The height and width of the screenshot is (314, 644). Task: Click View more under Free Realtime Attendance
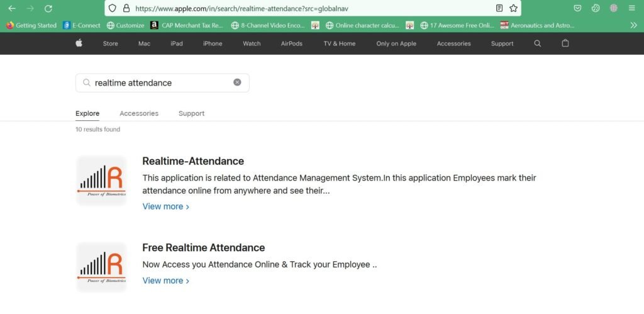coord(165,281)
